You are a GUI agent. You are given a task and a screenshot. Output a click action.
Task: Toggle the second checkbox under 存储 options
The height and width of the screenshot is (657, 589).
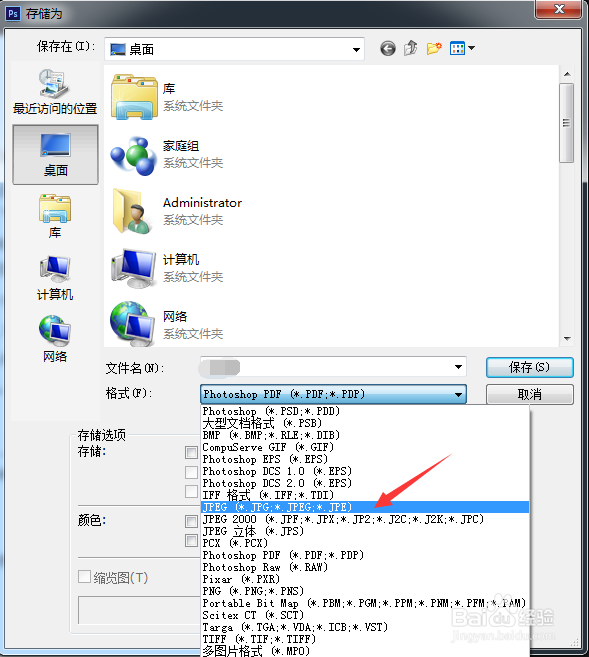coord(191,472)
